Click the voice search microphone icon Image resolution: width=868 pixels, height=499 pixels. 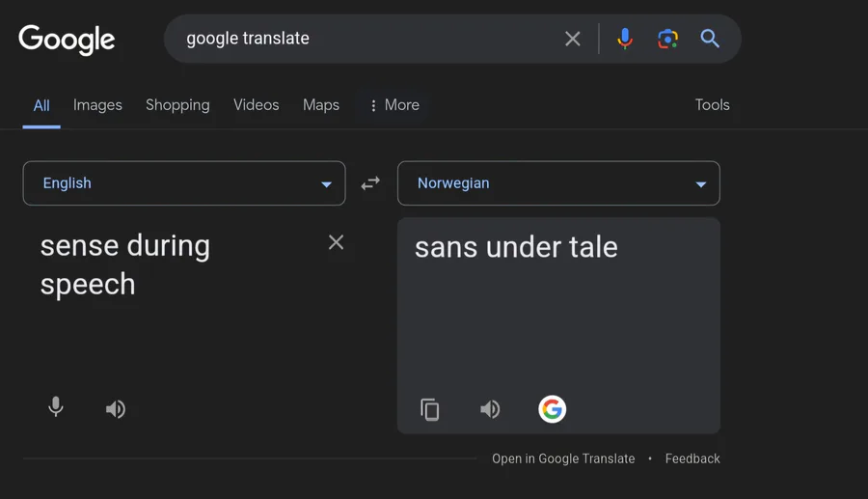click(x=624, y=39)
